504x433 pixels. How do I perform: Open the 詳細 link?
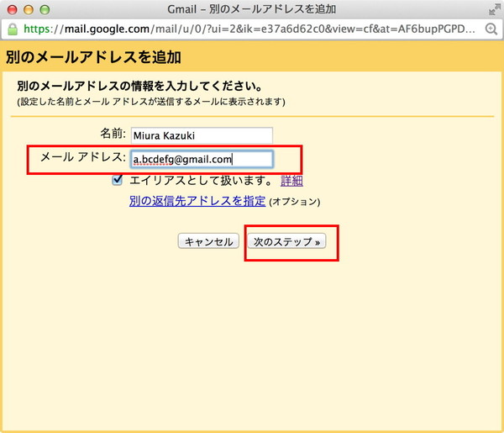pyautogui.click(x=291, y=181)
